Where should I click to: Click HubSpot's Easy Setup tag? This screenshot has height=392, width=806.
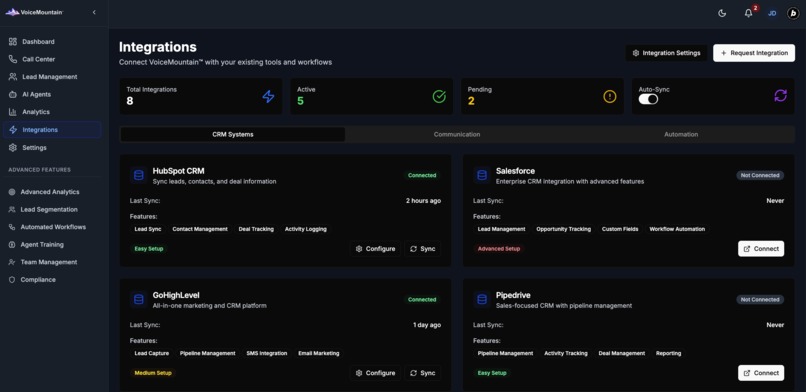(149, 249)
